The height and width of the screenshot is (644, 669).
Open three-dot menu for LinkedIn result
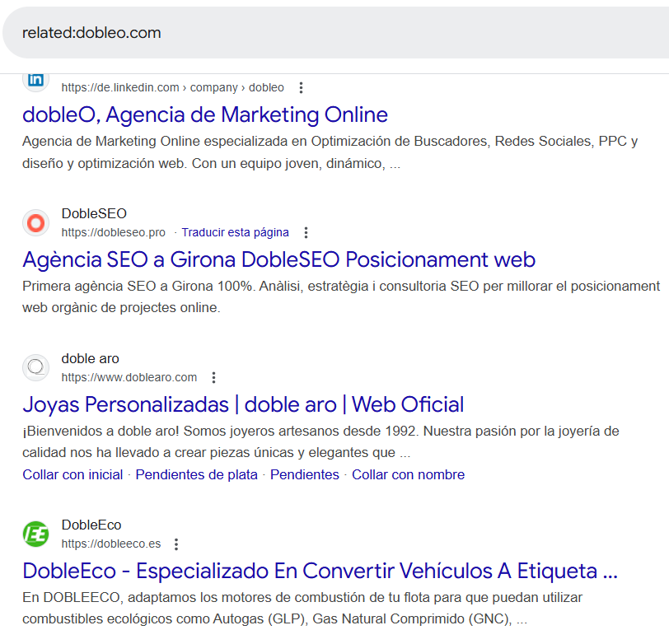[301, 87]
